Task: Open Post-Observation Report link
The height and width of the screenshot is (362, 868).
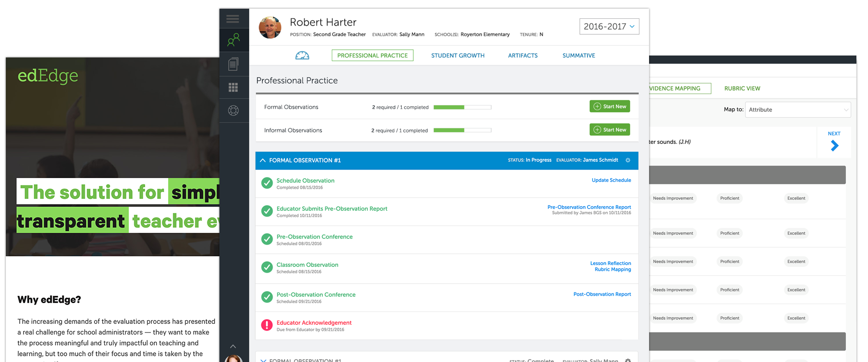Action: (602, 294)
